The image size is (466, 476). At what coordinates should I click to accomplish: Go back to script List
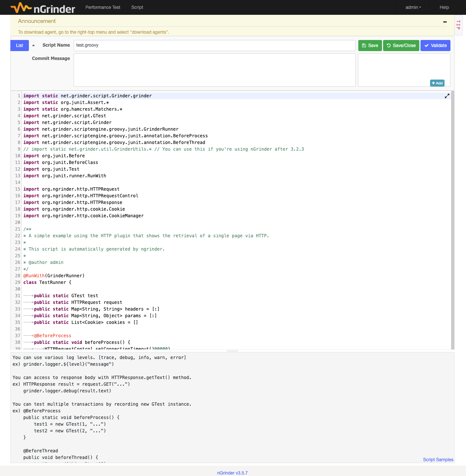tap(20, 46)
